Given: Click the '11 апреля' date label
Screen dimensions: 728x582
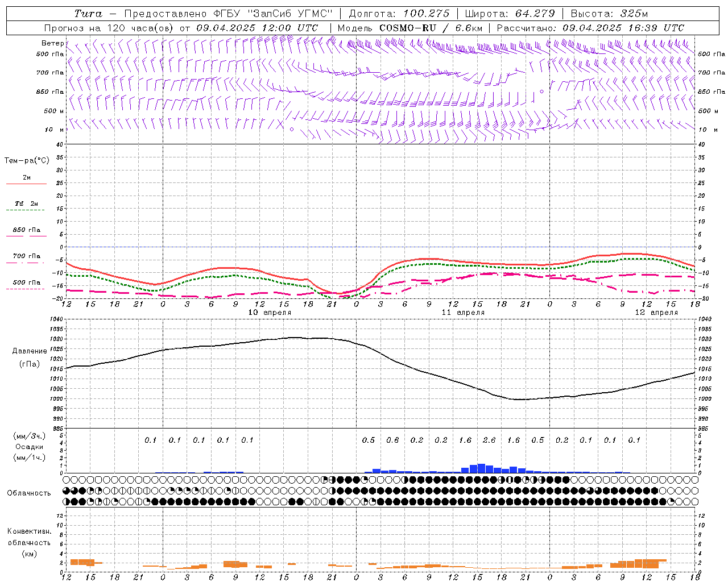Looking at the screenshot, I should coord(463,313).
